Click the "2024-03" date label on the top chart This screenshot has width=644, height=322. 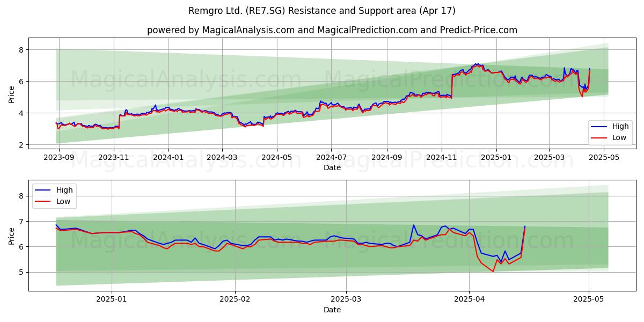click(222, 158)
